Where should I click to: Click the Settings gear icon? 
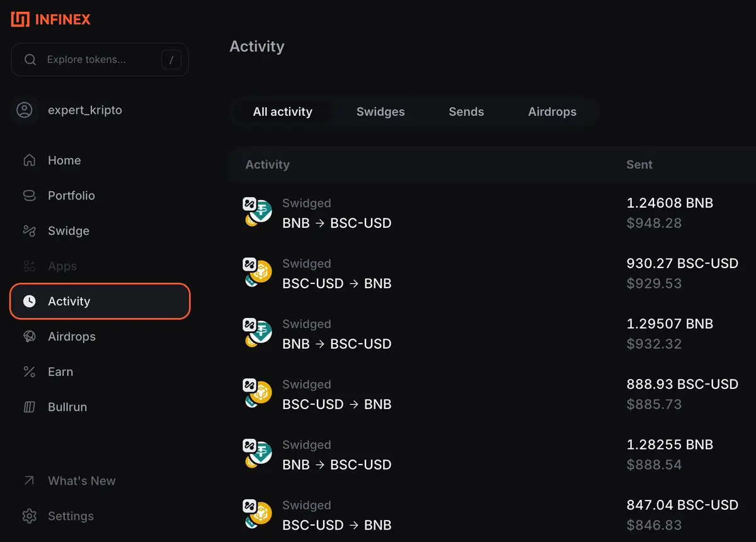coord(29,516)
